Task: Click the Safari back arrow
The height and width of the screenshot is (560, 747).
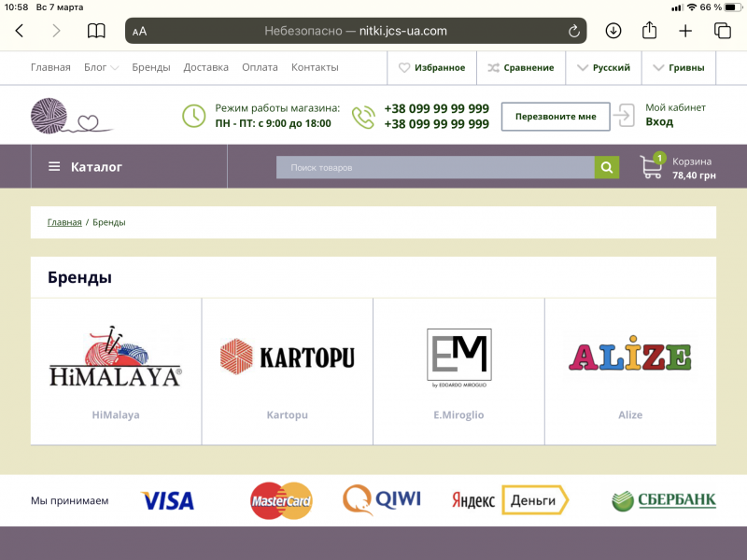Action: [x=20, y=31]
